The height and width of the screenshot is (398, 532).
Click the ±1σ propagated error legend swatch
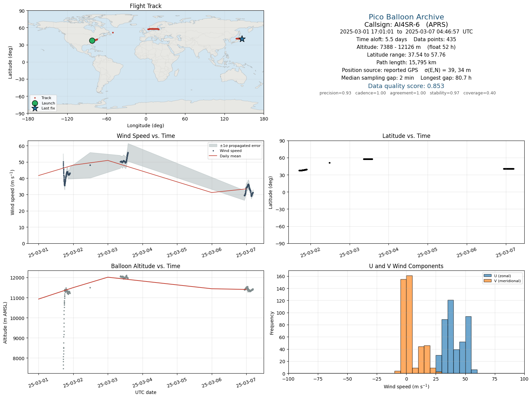click(x=213, y=146)
